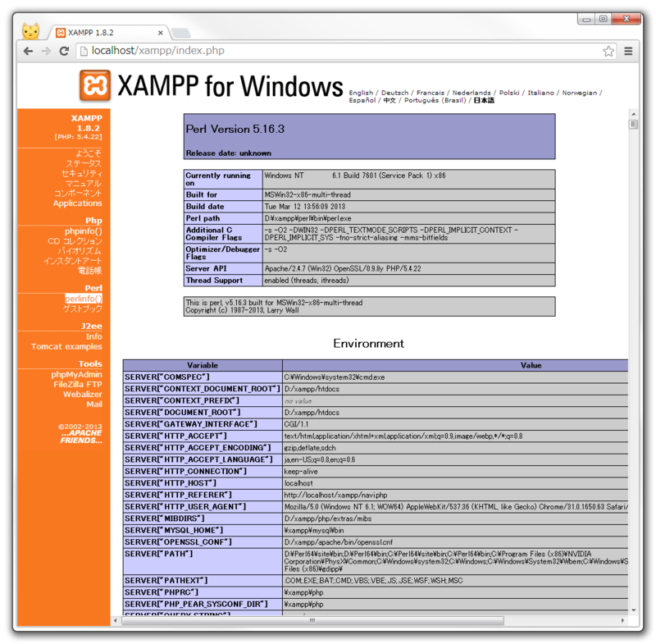Open ステータス status page
Viewport: 656px width, 644px height.
pyautogui.click(x=84, y=163)
